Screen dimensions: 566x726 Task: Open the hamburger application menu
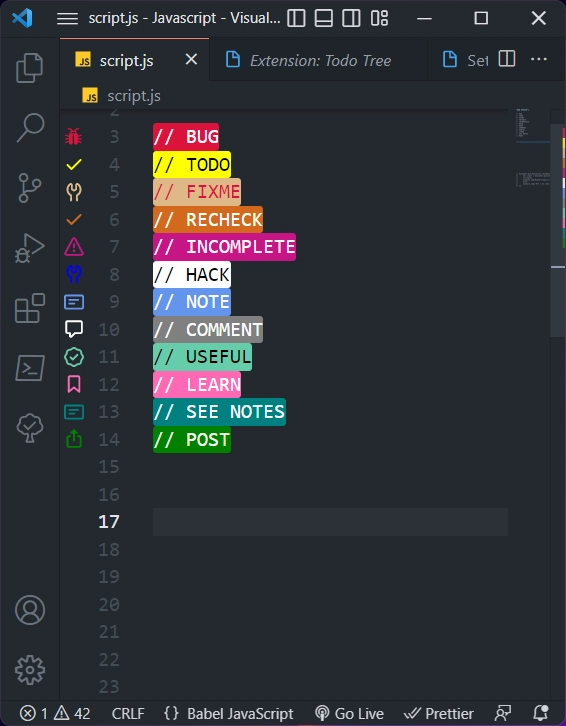coord(68,19)
